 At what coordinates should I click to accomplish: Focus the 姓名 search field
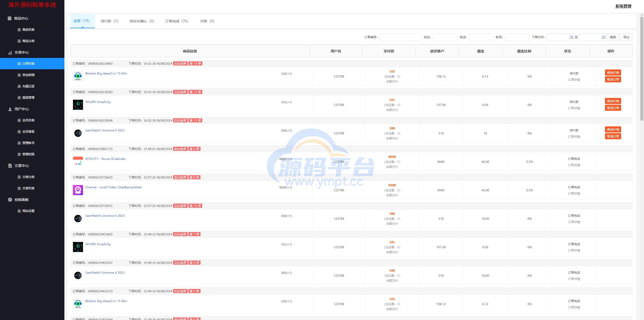445,37
